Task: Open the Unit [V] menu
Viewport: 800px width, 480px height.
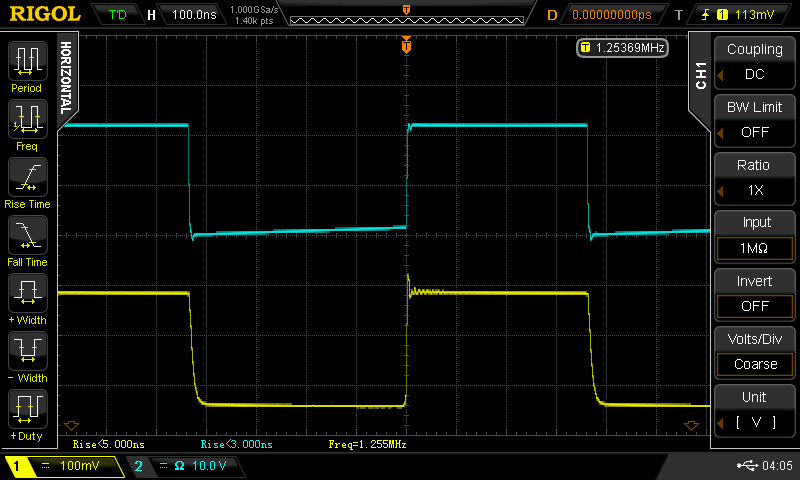Action: coord(754,411)
